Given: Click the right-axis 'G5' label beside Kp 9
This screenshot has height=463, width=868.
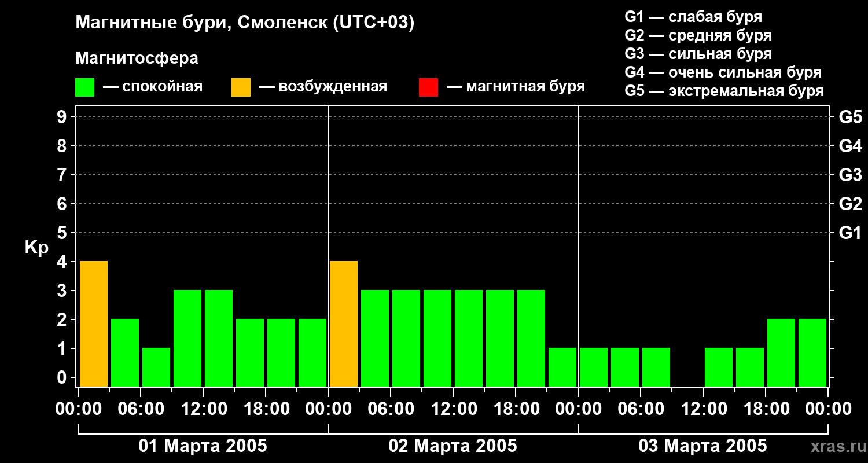Looking at the screenshot, I should [850, 117].
